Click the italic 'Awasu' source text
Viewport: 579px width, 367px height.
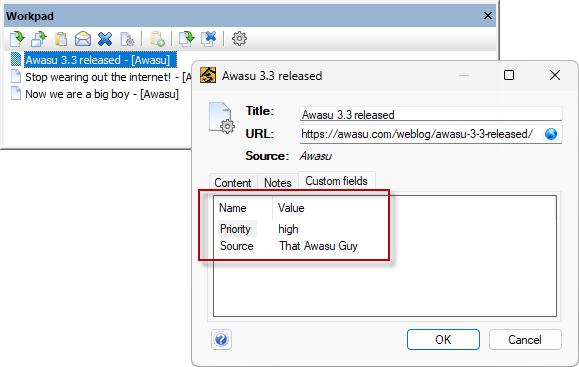pyautogui.click(x=316, y=156)
